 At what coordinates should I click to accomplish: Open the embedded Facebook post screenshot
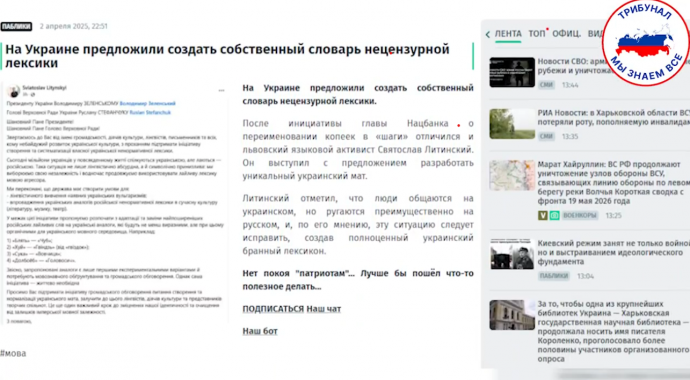coord(115,203)
